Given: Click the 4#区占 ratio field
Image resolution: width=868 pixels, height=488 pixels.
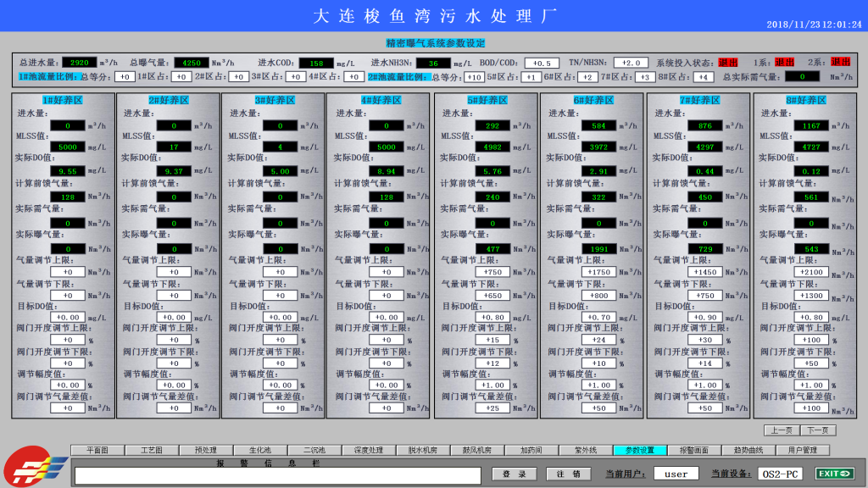Looking at the screenshot, I should (353, 77).
